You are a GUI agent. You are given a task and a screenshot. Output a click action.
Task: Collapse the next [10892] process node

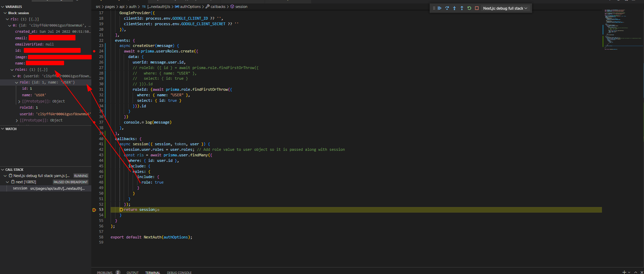[x=8, y=182]
